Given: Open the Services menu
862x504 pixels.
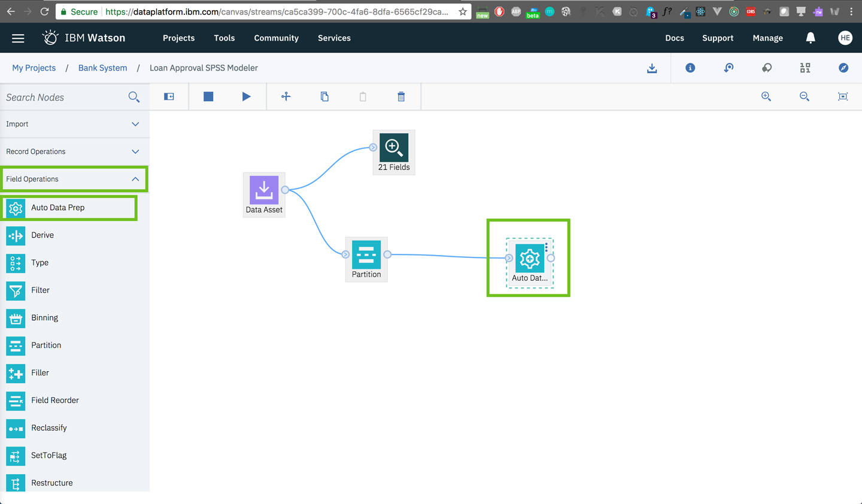Looking at the screenshot, I should pyautogui.click(x=334, y=38).
